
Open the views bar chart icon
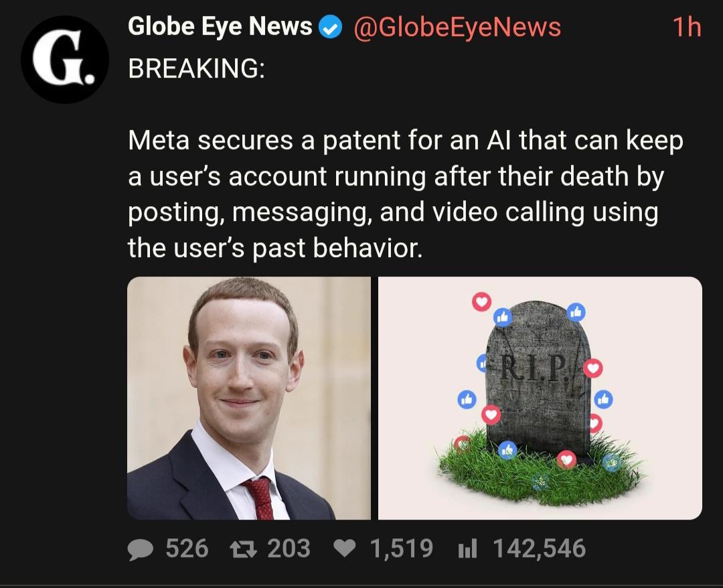[466, 550]
